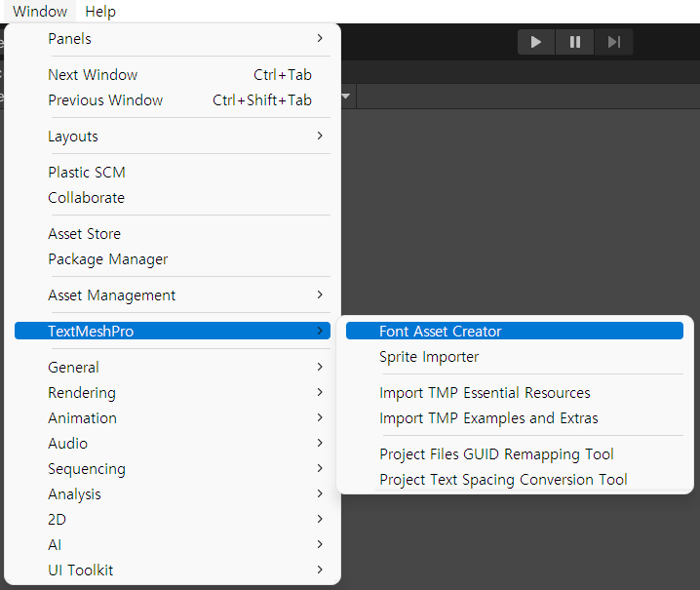
Task: Select Next Window menu entry
Action: 173,74
